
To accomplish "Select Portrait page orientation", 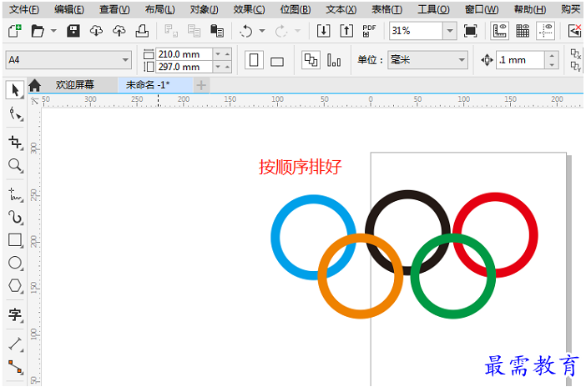I will coord(254,60).
